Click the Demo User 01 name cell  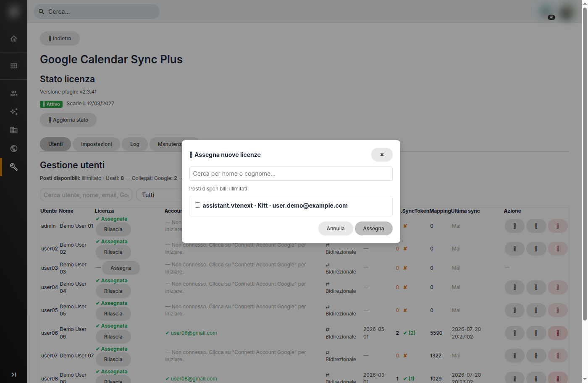[76, 226]
